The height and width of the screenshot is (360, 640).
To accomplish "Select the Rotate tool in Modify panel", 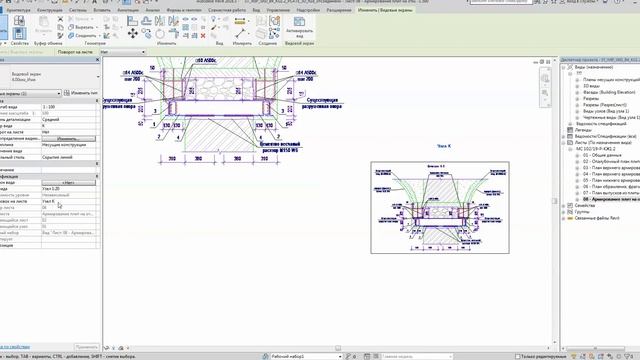I will pyautogui.click(x=160, y=34).
